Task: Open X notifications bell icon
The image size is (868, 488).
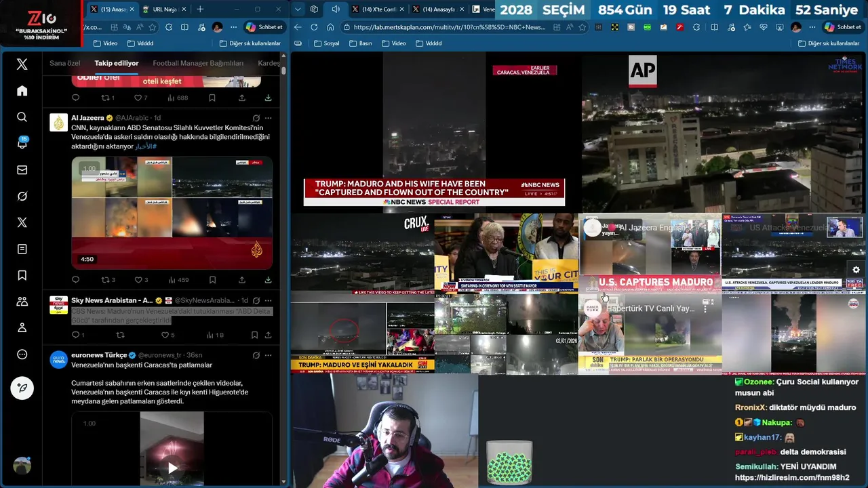Action: [22, 144]
